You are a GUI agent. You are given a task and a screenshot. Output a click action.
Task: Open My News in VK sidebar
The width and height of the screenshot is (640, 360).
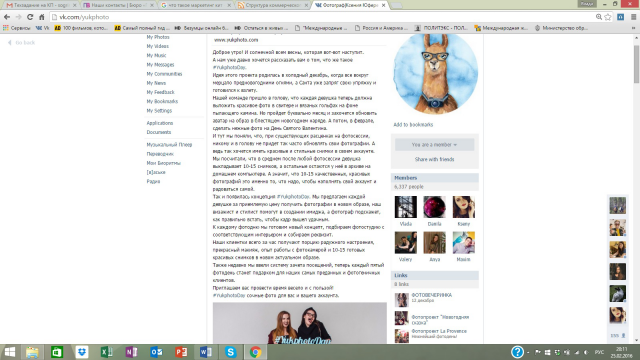point(156,83)
